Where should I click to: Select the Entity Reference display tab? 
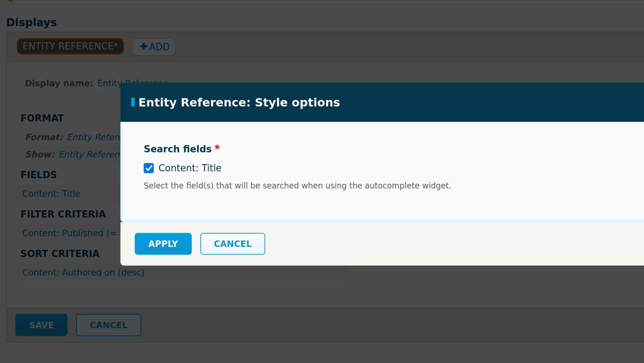click(x=70, y=46)
